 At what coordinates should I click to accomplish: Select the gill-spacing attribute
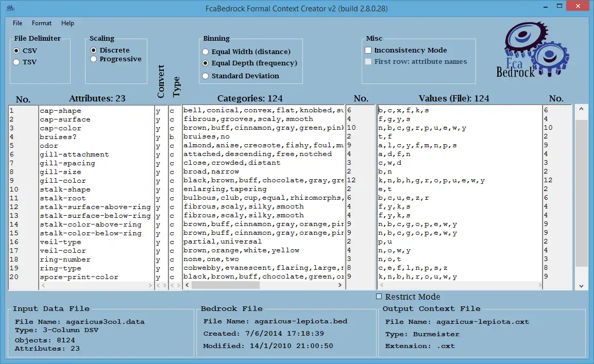click(67, 163)
